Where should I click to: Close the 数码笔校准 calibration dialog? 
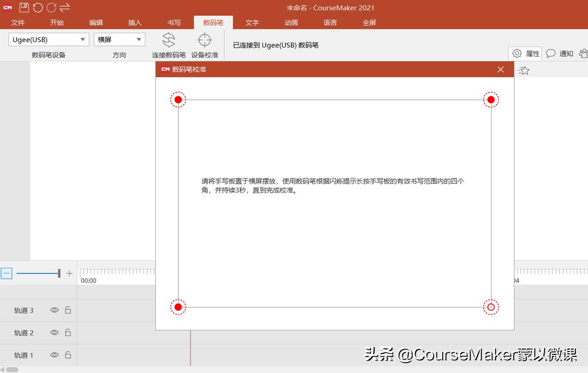pyautogui.click(x=500, y=70)
